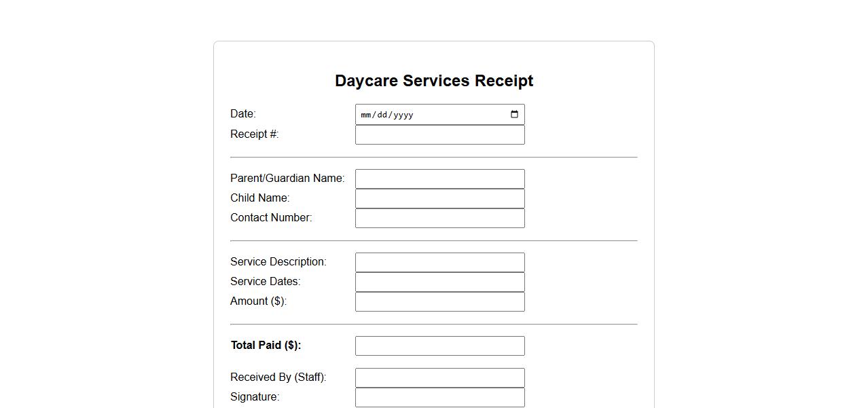868x408 pixels.
Task: Focus the Service Description text box
Action: coord(439,262)
